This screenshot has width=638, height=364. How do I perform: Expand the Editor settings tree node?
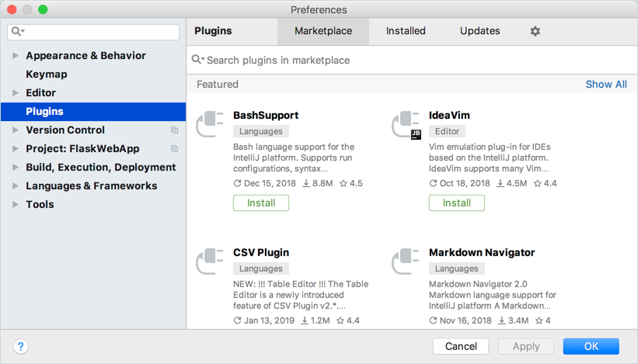15,92
